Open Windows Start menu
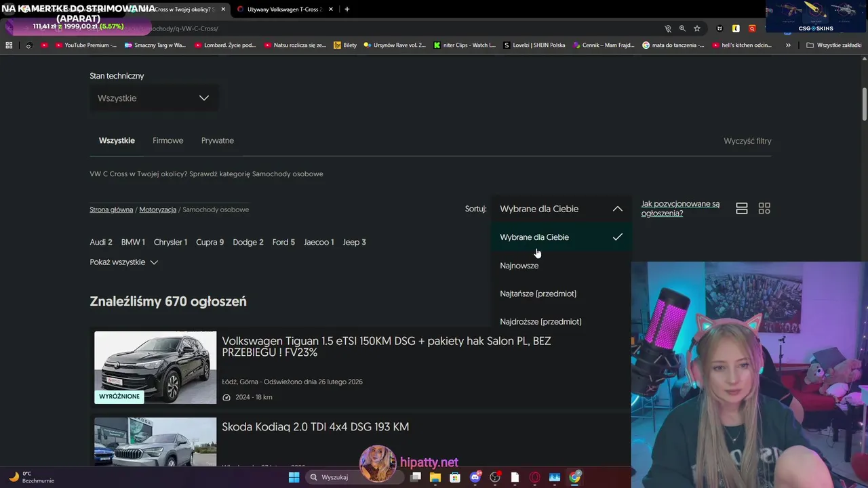Viewport: 868px width, 488px height. (x=294, y=477)
